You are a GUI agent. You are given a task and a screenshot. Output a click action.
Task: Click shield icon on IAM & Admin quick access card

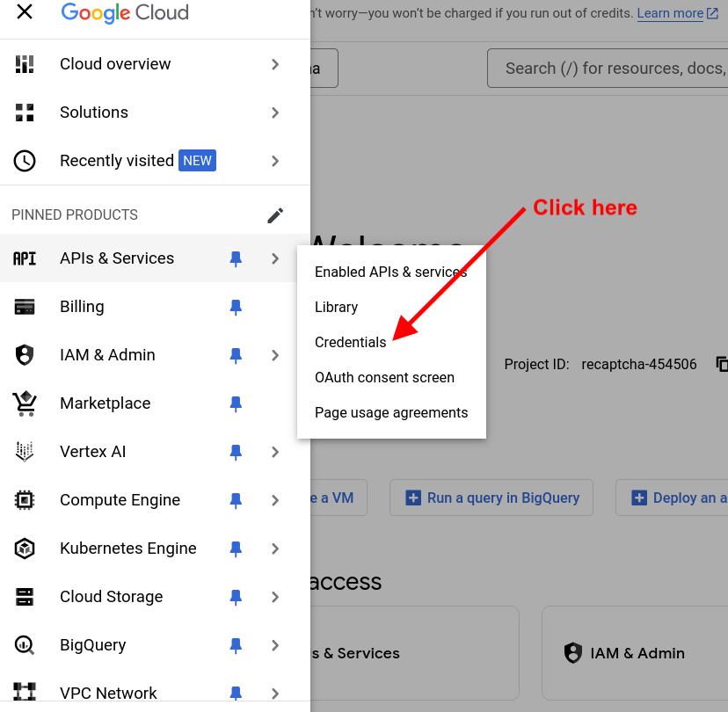tap(573, 653)
